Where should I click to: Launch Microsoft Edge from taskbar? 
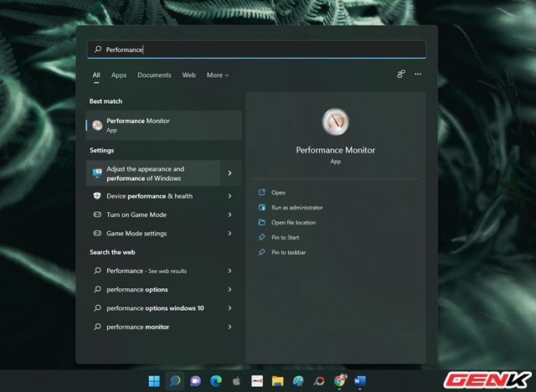tap(216, 381)
